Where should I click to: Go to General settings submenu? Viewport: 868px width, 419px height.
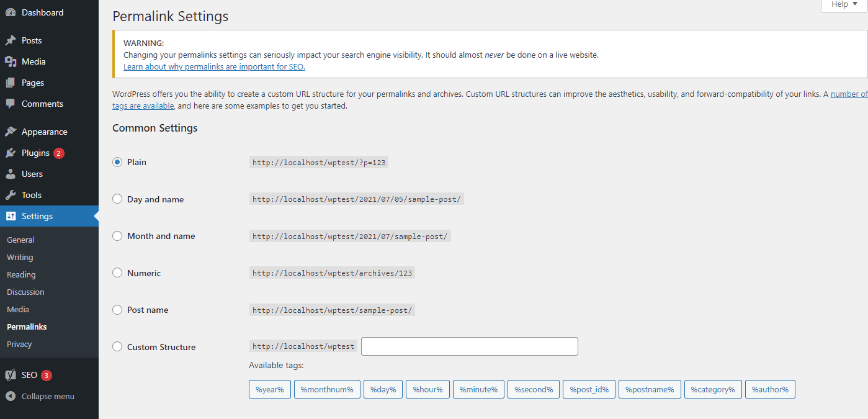pos(20,240)
